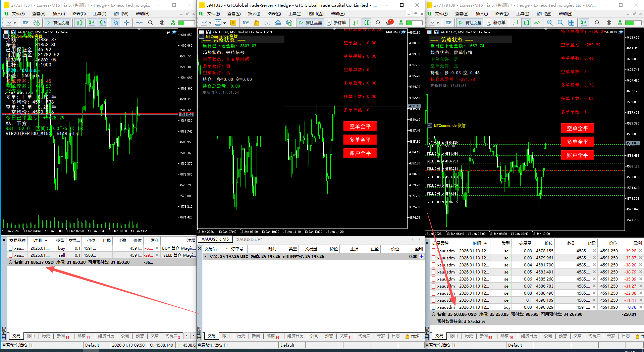Image resolution: width=644 pixels, height=352 pixels.
Task: Collapse the 结余 31 886.37 summary row
Action: pos(10,262)
